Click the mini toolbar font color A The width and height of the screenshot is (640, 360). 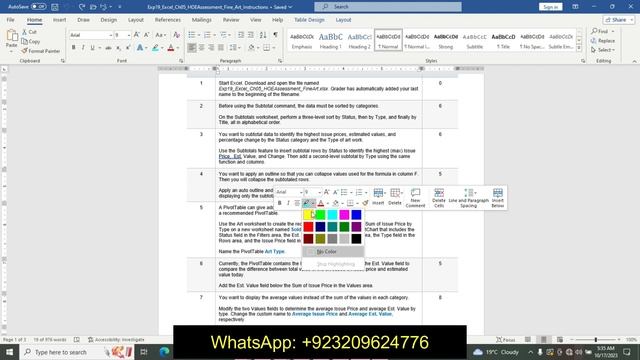click(x=321, y=203)
